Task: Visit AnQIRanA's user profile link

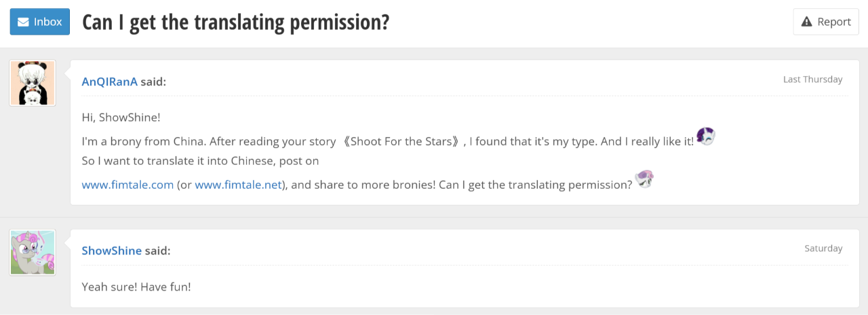Action: click(x=109, y=81)
